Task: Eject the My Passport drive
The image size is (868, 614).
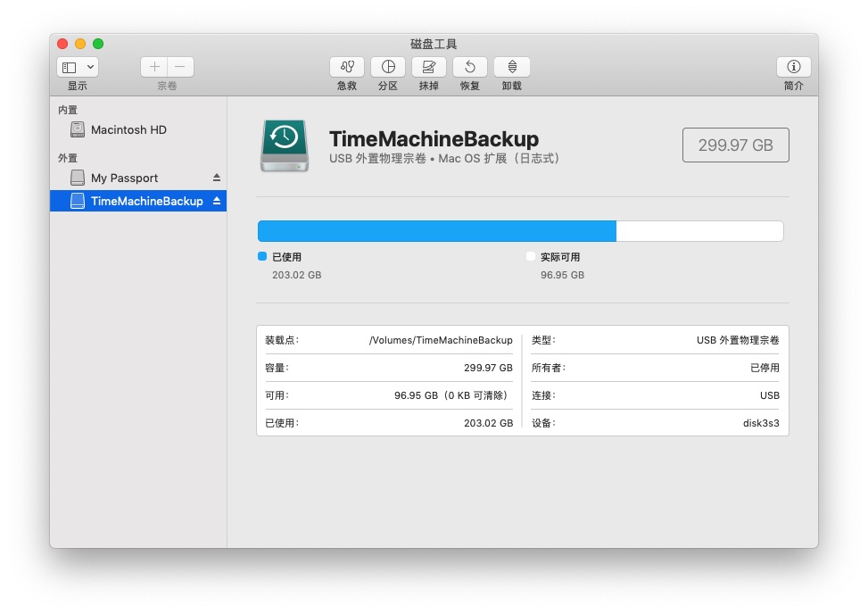Action: pyautogui.click(x=217, y=178)
